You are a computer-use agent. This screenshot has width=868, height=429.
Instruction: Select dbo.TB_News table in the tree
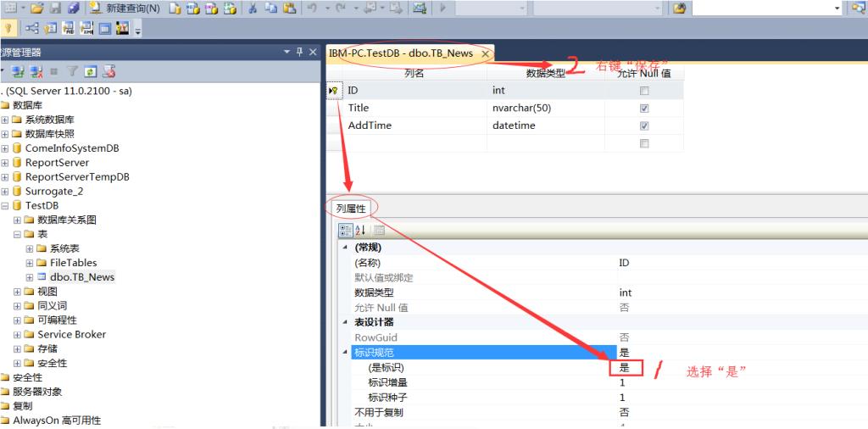[x=81, y=277]
